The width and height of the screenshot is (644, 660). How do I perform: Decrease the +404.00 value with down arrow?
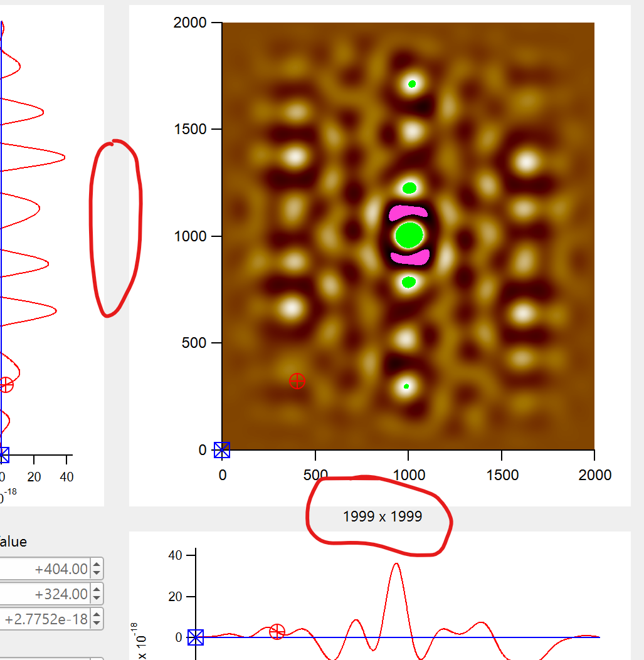click(97, 573)
